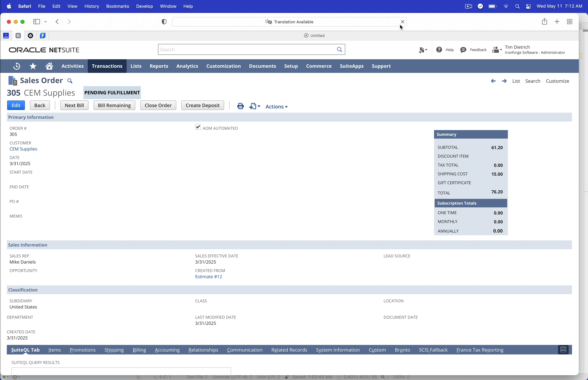Click the blue Edit button

pos(16,105)
